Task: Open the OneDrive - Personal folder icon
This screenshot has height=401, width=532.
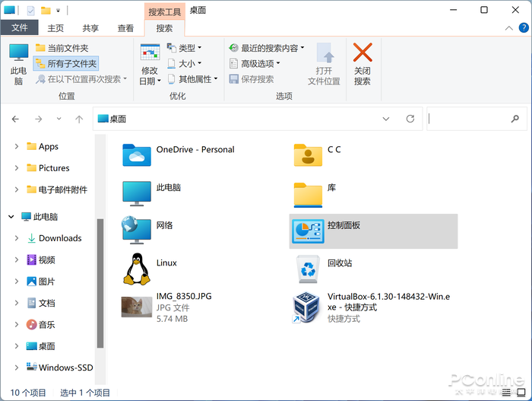Action: 136,155
